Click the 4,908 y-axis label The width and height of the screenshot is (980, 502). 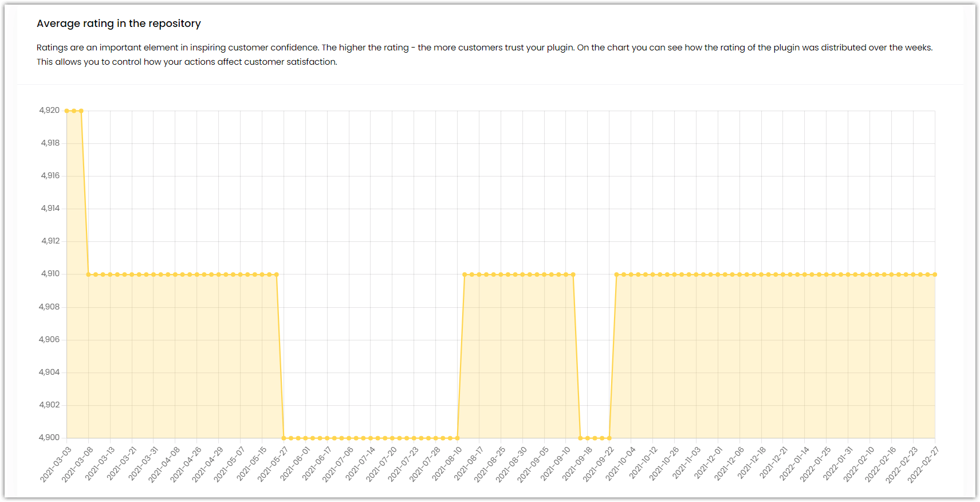point(49,307)
